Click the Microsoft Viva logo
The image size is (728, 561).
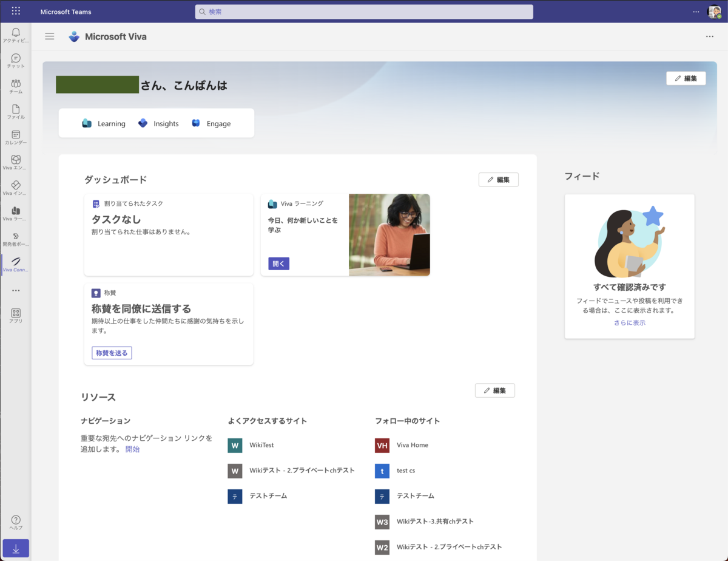click(74, 36)
